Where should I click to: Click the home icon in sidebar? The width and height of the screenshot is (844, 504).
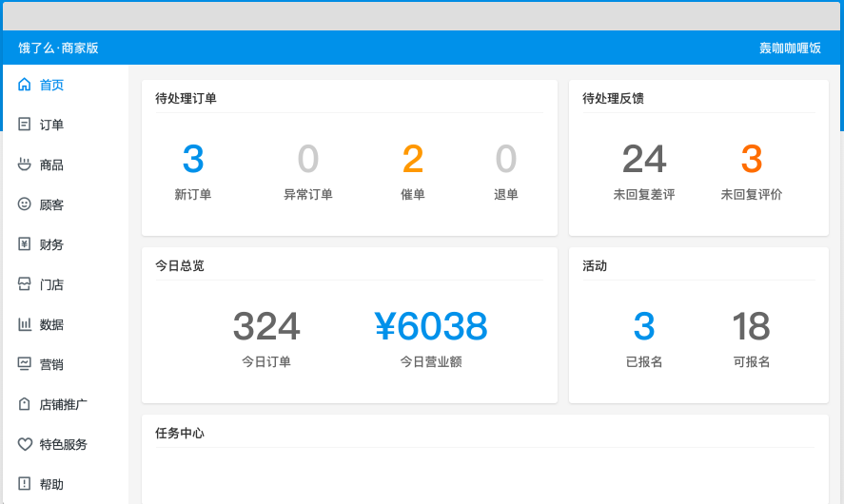(25, 85)
